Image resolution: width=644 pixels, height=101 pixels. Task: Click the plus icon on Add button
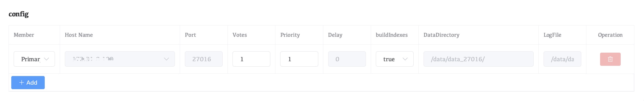click(22, 82)
